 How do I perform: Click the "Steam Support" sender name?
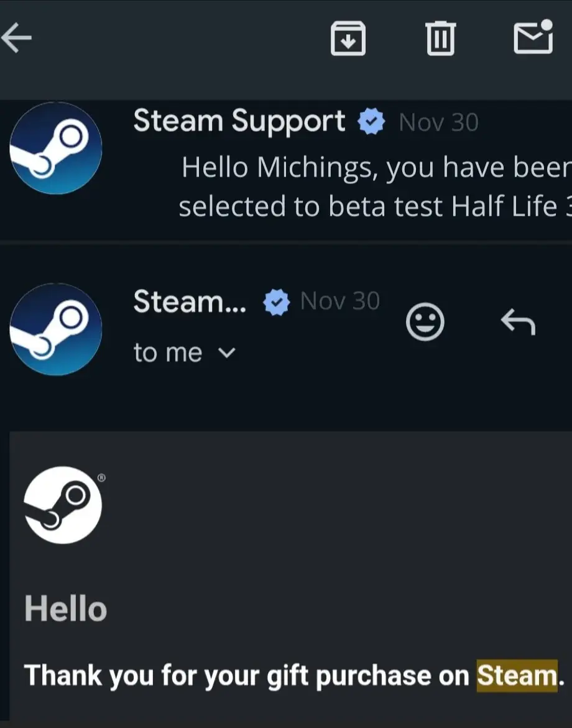[x=239, y=121]
